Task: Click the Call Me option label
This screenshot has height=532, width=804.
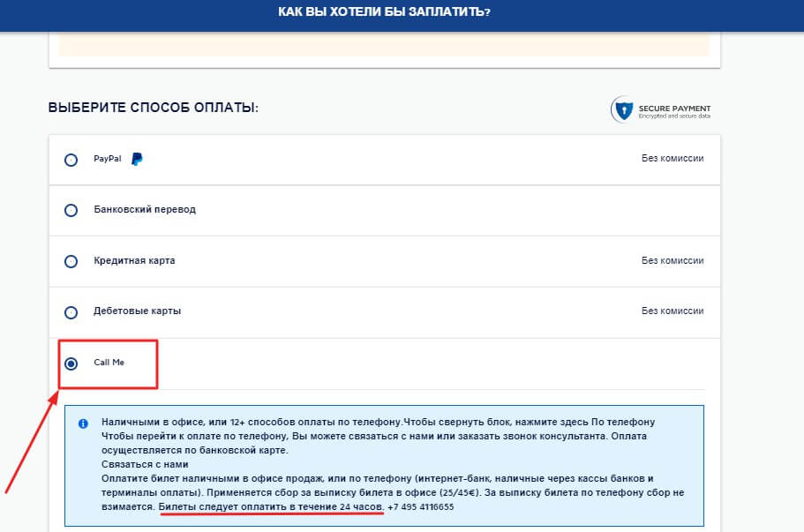Action: click(x=109, y=362)
